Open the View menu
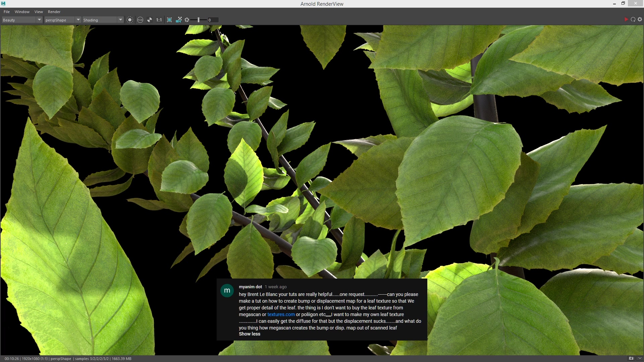 tap(39, 12)
